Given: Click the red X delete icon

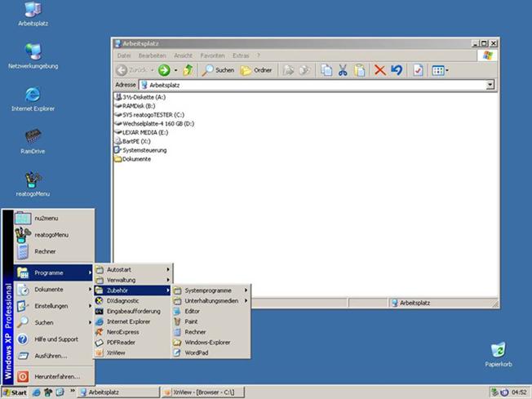Looking at the screenshot, I should 380,70.
